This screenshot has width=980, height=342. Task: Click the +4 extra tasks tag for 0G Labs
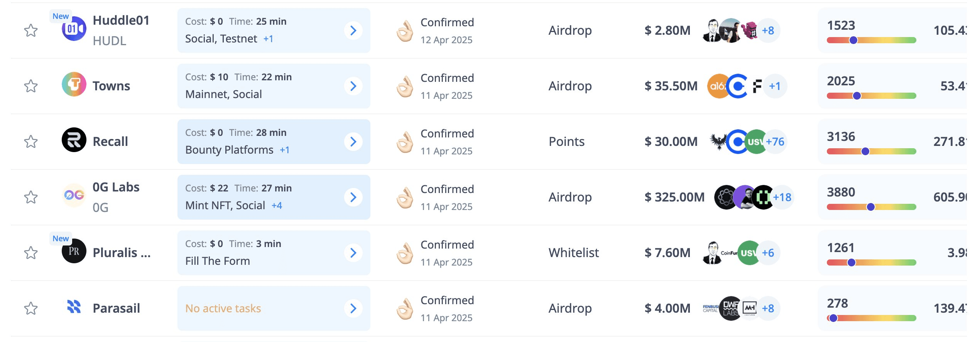point(277,206)
